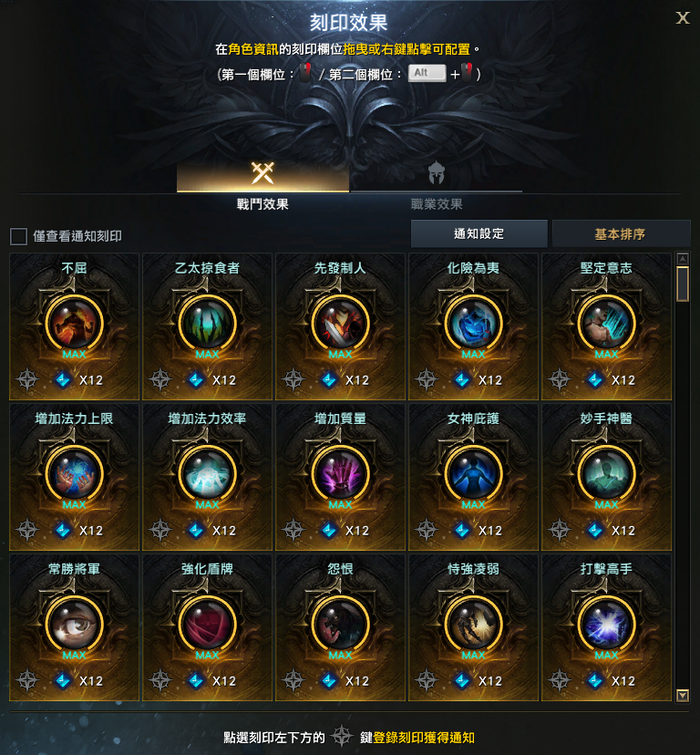Toggle notification compass for 堅定意志
The height and width of the screenshot is (755, 700).
560,380
